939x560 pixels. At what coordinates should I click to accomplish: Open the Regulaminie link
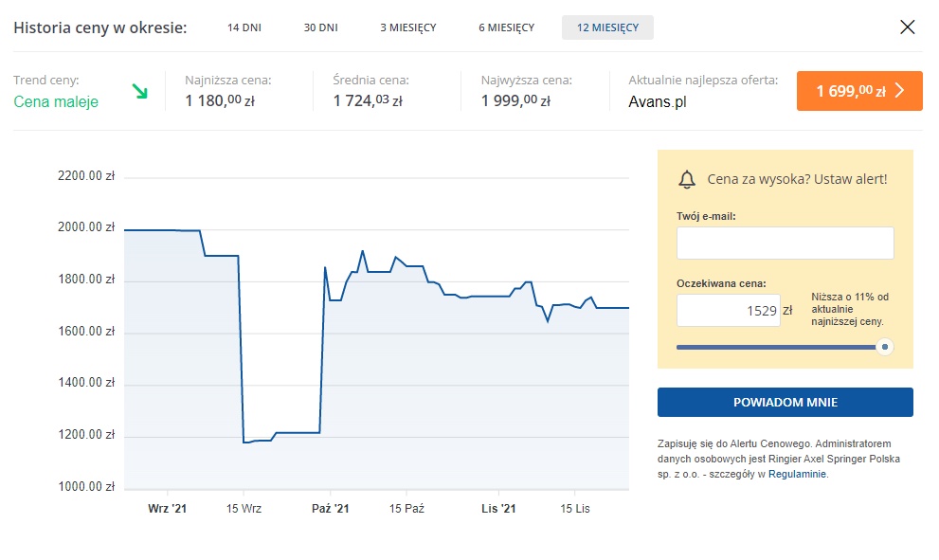[798, 474]
